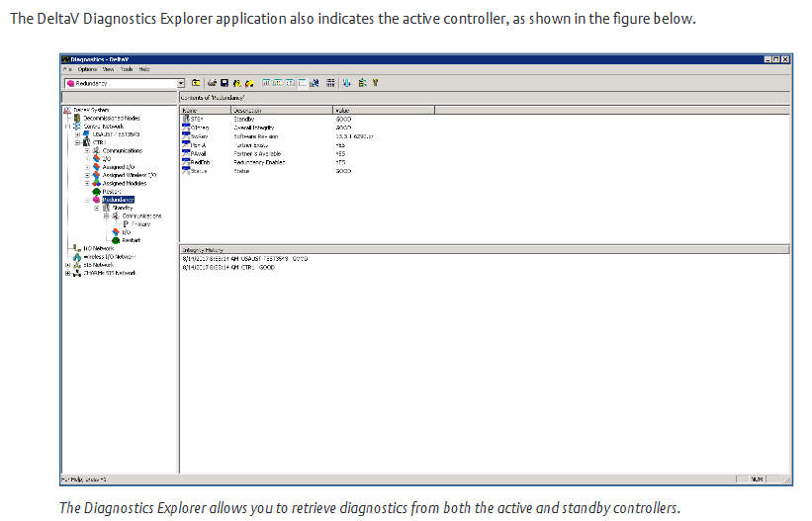
Task: Select DeltaV System root tree node
Action: click(x=91, y=110)
